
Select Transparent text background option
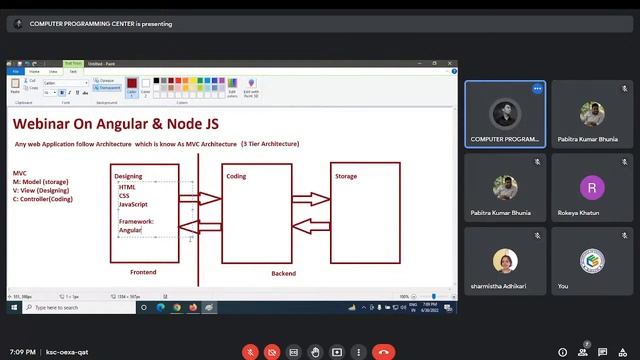tap(107, 88)
